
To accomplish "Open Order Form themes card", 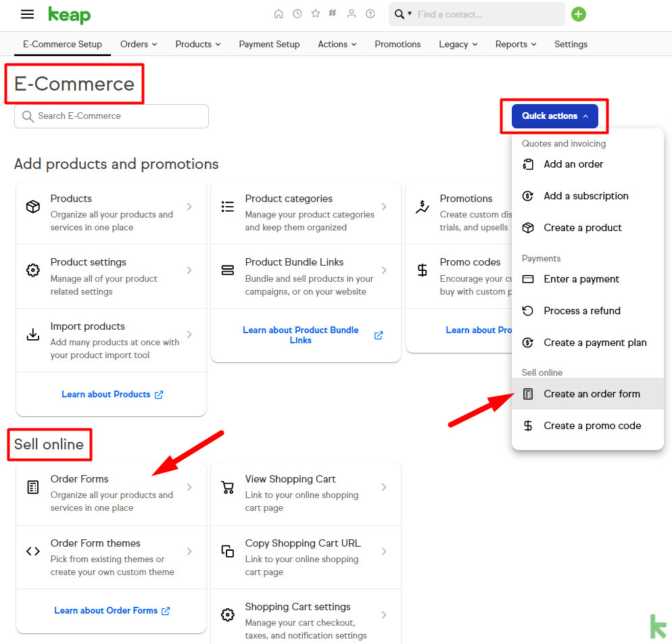I will click(111, 557).
